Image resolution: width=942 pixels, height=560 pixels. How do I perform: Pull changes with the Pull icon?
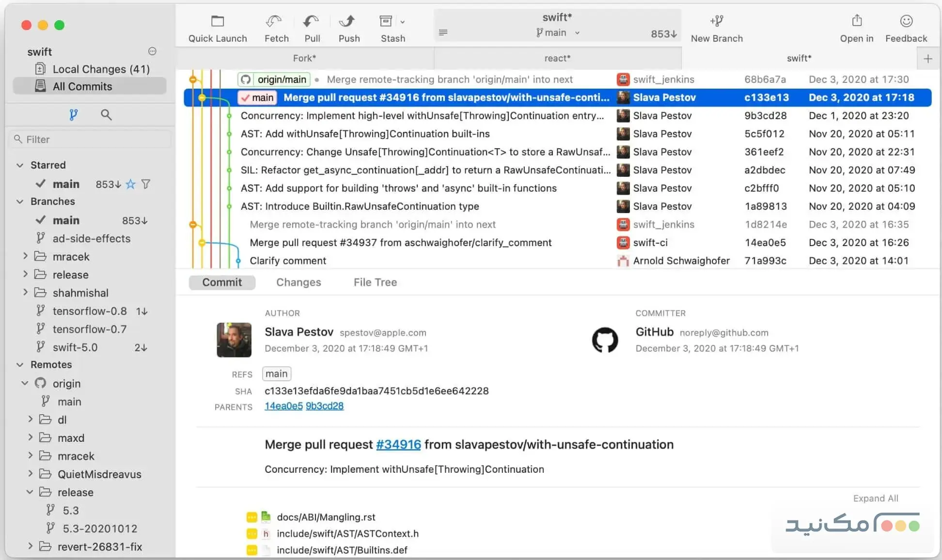pos(311,21)
